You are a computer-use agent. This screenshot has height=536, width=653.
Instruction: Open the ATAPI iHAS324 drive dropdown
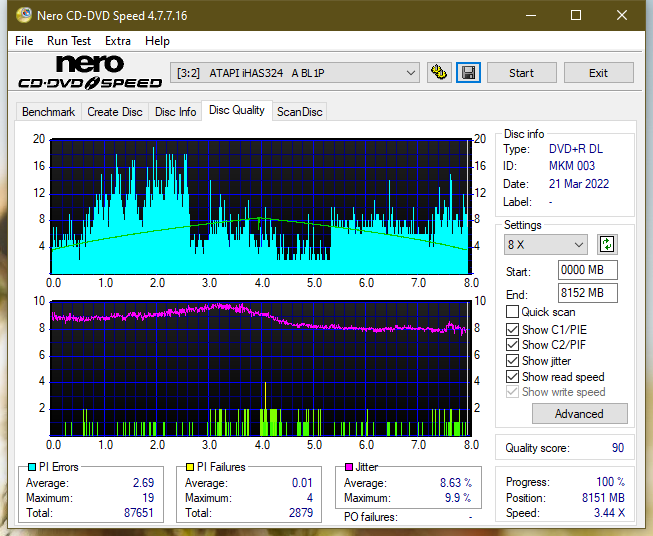(x=295, y=73)
